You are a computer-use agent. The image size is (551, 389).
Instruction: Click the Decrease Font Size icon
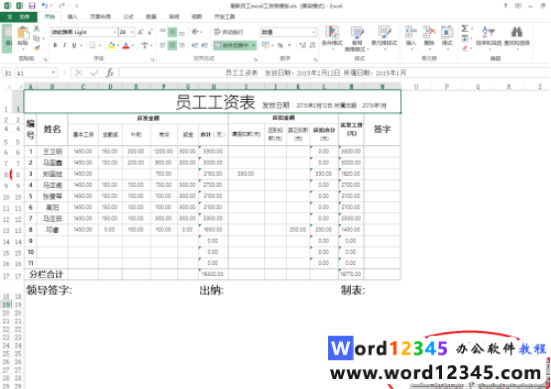pos(150,32)
